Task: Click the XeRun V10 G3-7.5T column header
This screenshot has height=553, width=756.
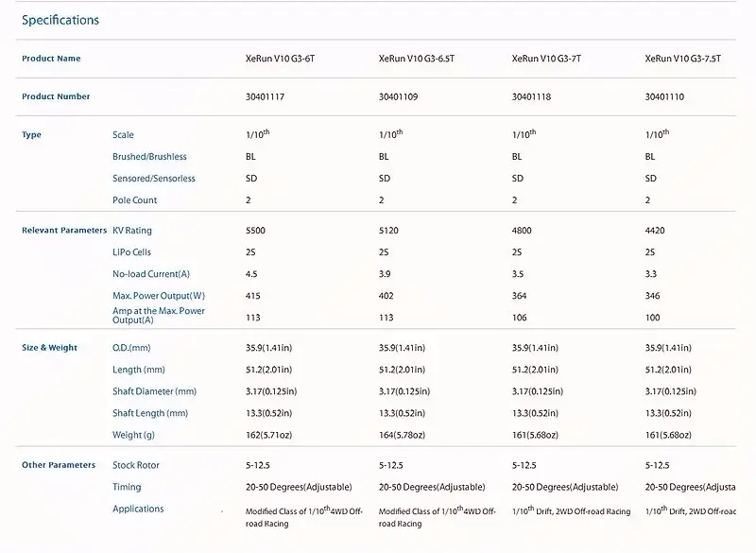Action: click(682, 59)
